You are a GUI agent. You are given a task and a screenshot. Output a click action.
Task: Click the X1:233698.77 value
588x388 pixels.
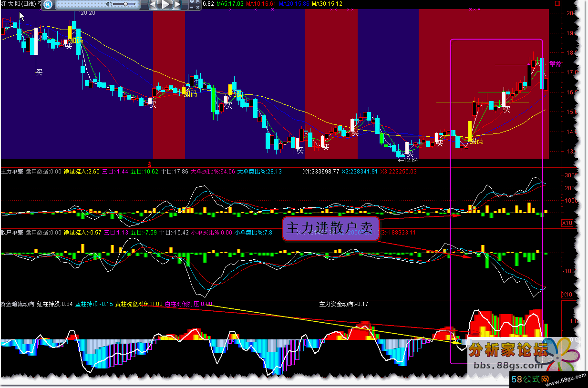pos(321,171)
